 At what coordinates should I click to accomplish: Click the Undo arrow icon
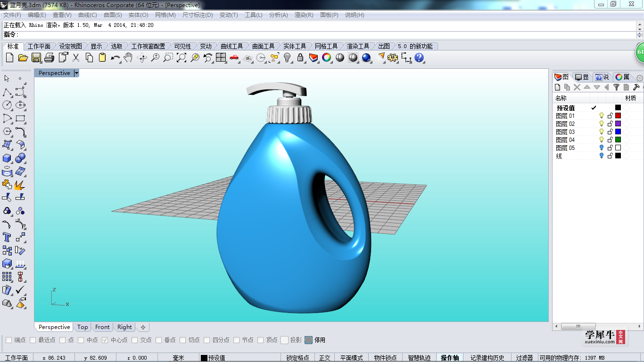point(115,58)
